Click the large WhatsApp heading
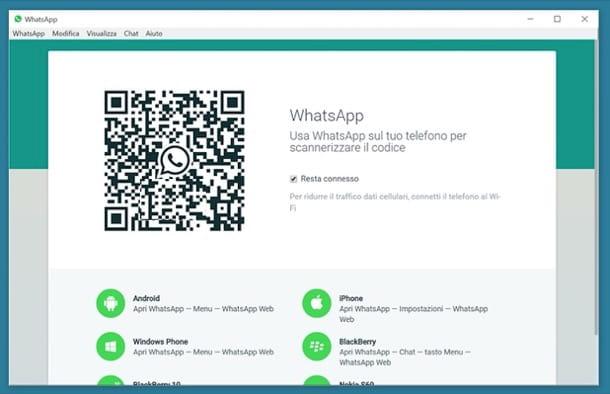The height and width of the screenshot is (394, 610). [x=326, y=116]
